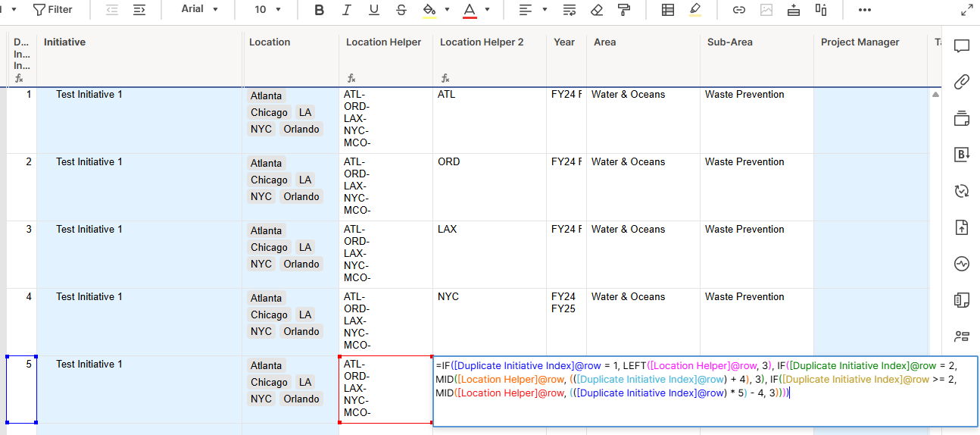Select the Initiative column header
980x435 pixels.
[x=140, y=59]
